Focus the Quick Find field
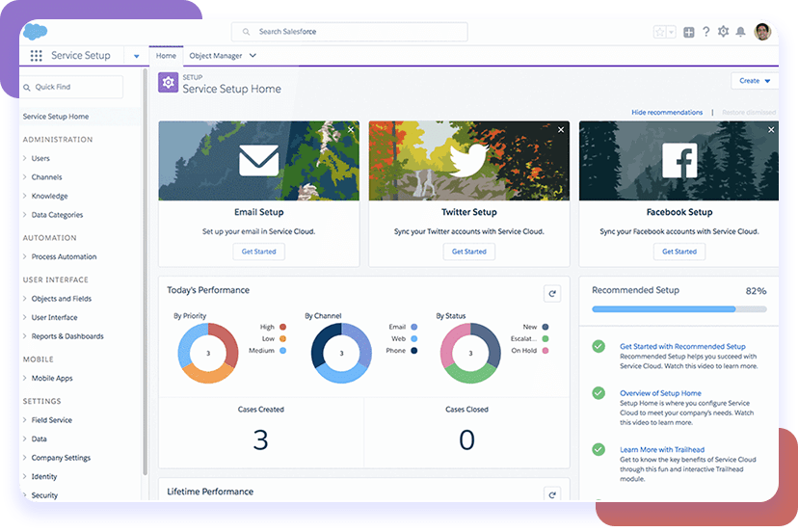The width and height of the screenshot is (798, 532). click(x=71, y=87)
